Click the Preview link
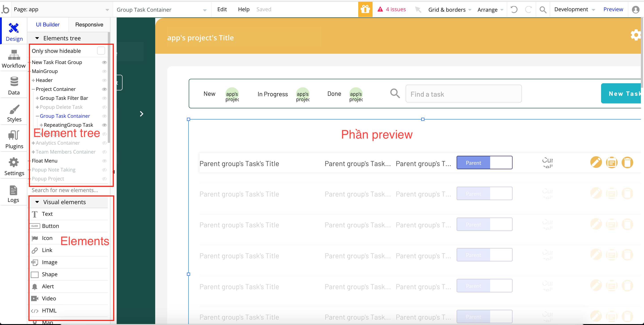 [x=613, y=9]
